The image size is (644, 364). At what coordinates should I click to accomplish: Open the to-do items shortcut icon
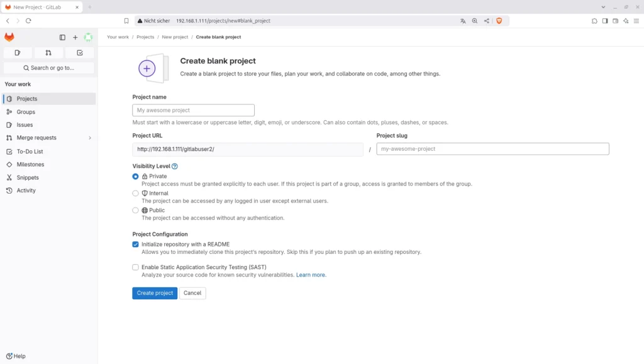coord(80,53)
